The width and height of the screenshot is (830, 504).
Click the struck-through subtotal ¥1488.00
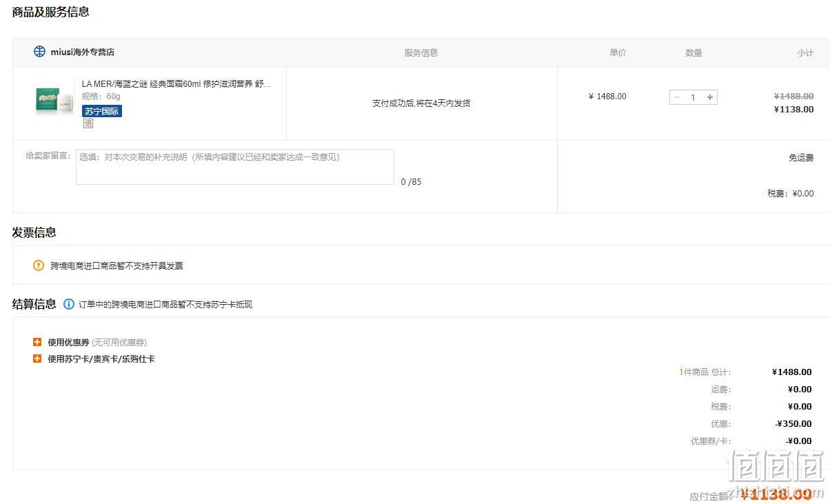pyautogui.click(x=793, y=97)
